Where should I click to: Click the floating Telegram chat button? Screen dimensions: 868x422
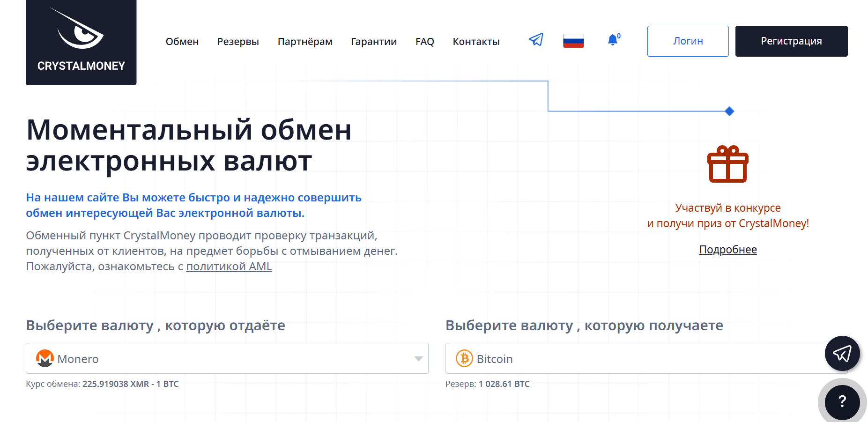842,354
